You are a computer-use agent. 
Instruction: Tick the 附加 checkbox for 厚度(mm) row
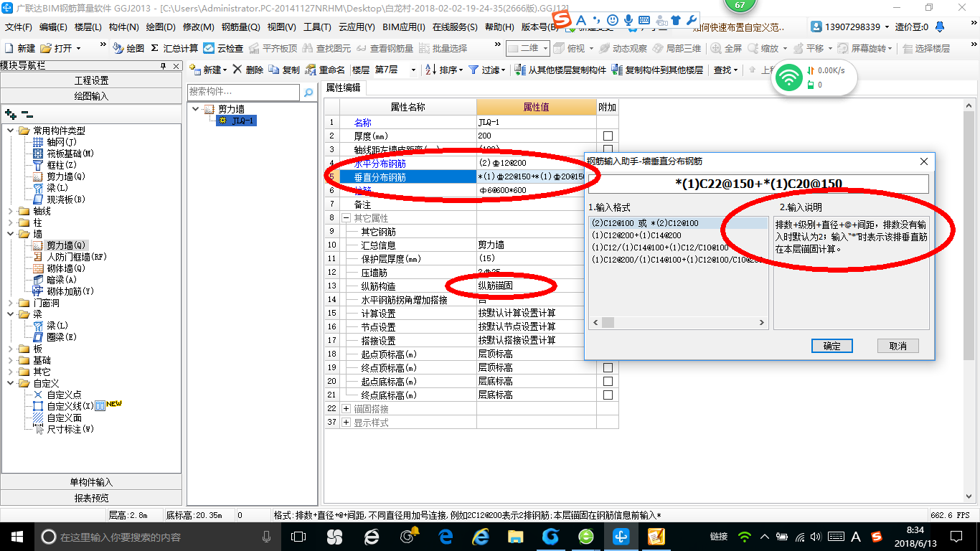pos(608,136)
